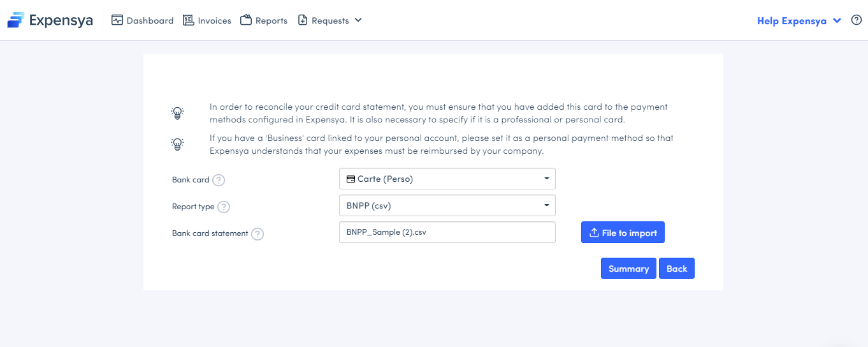Screen dimensions: 868x347
Task: Click the Reports folder icon
Action: (246, 20)
